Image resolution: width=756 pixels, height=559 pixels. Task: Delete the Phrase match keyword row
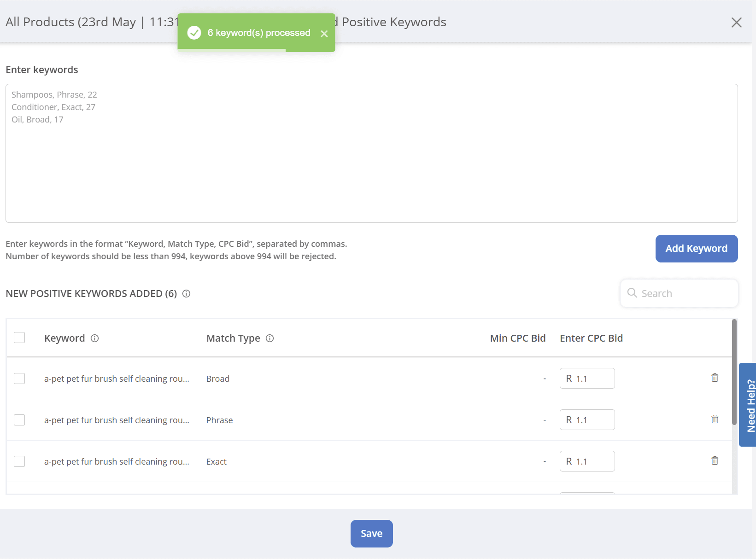[x=715, y=419]
